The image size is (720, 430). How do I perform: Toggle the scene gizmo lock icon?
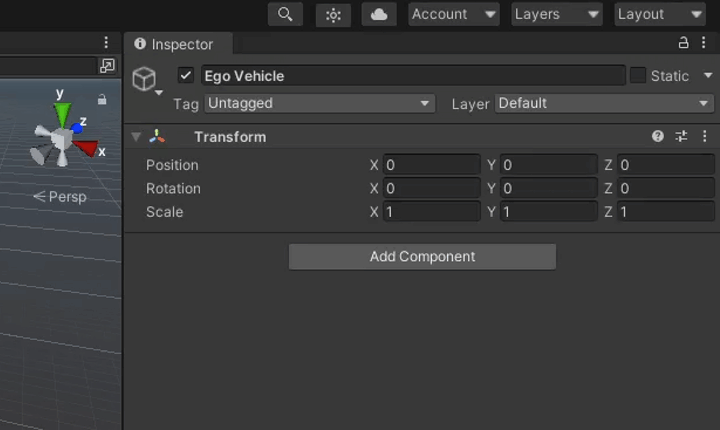(x=102, y=99)
